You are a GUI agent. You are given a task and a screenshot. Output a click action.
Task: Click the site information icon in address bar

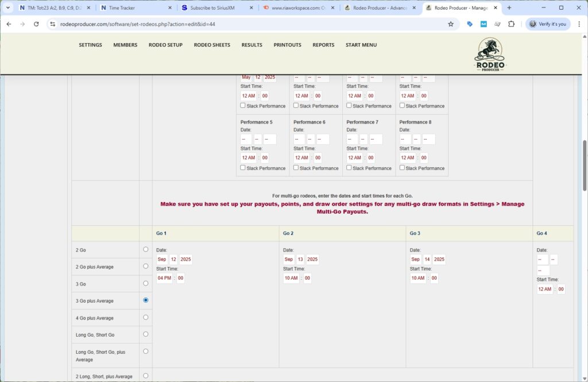[x=52, y=24]
